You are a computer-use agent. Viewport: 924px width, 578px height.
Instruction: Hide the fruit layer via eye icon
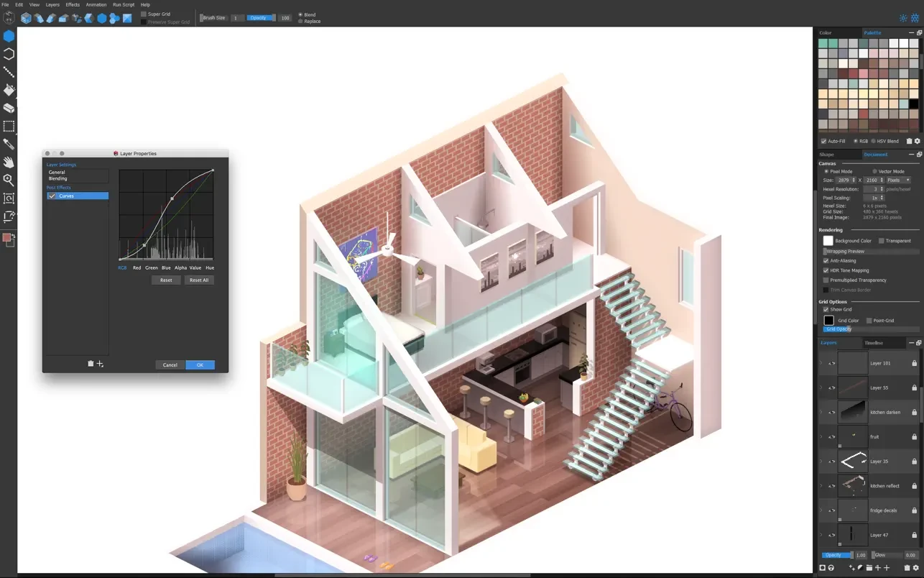click(x=831, y=436)
